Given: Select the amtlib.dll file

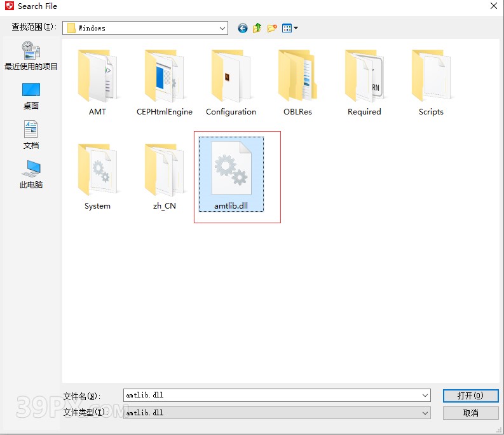Looking at the screenshot, I should coord(231,174).
